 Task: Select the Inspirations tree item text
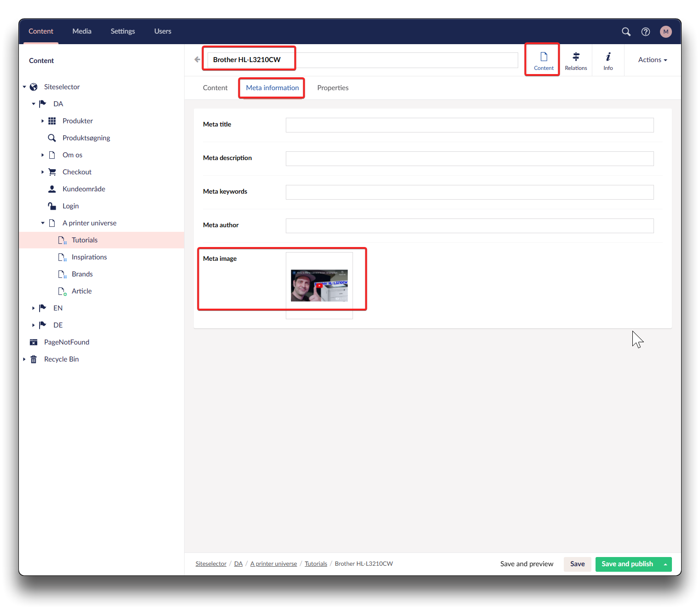pos(89,257)
